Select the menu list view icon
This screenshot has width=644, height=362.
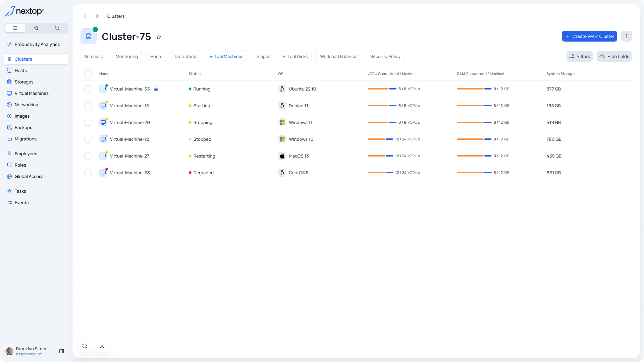[15, 28]
